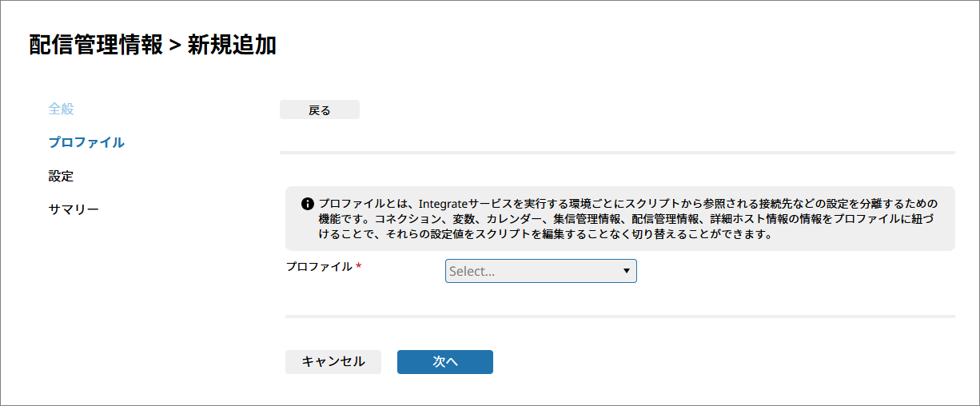Click the > separator in the heading

[x=175, y=46]
